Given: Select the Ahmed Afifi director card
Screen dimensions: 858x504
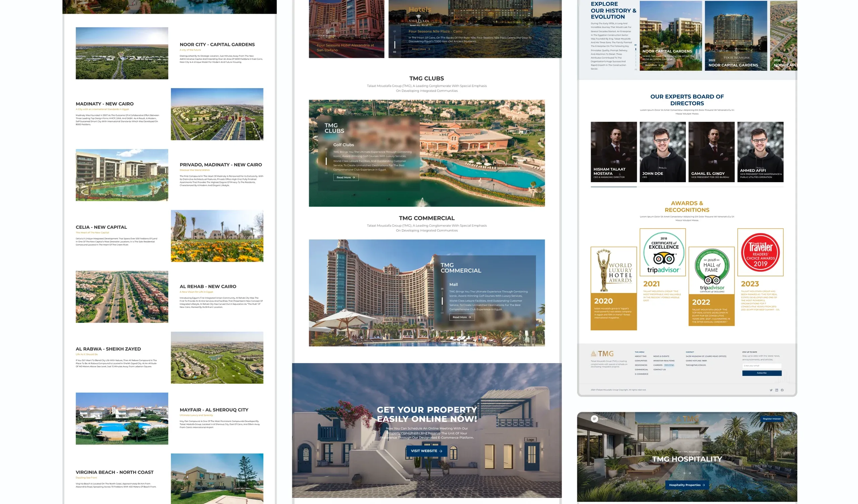Looking at the screenshot, I should coord(760,152).
